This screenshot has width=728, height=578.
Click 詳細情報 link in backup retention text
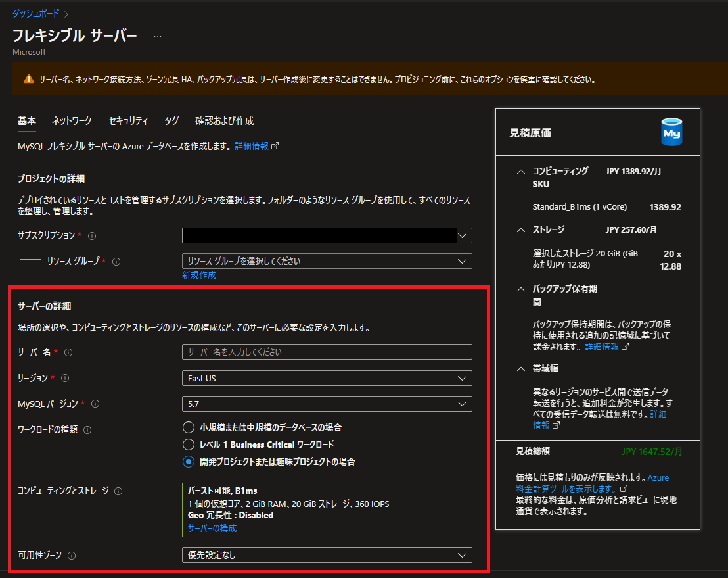point(602,347)
